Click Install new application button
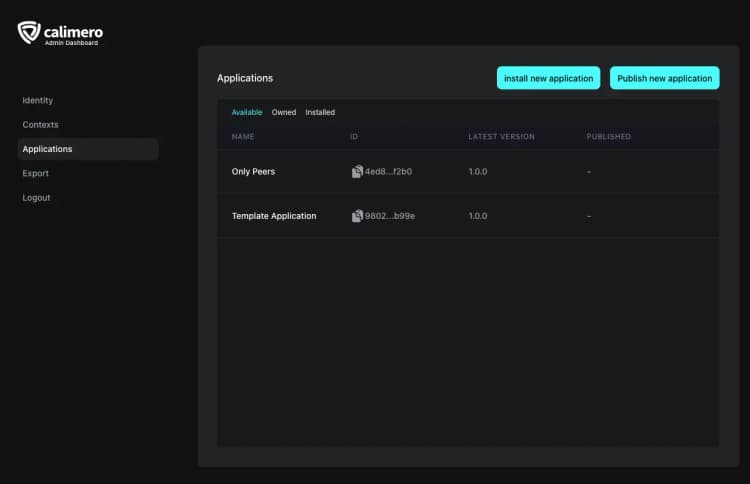This screenshot has width=750, height=484. [548, 78]
